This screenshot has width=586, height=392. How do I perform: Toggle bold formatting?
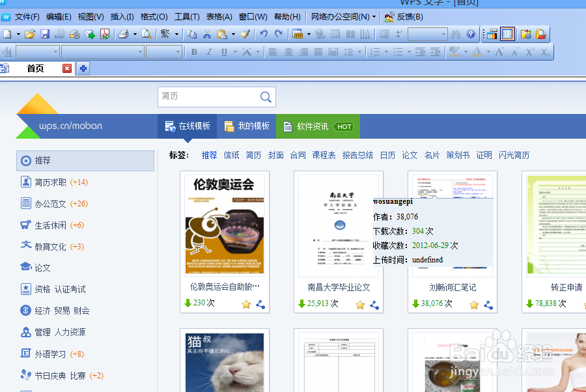click(x=194, y=51)
